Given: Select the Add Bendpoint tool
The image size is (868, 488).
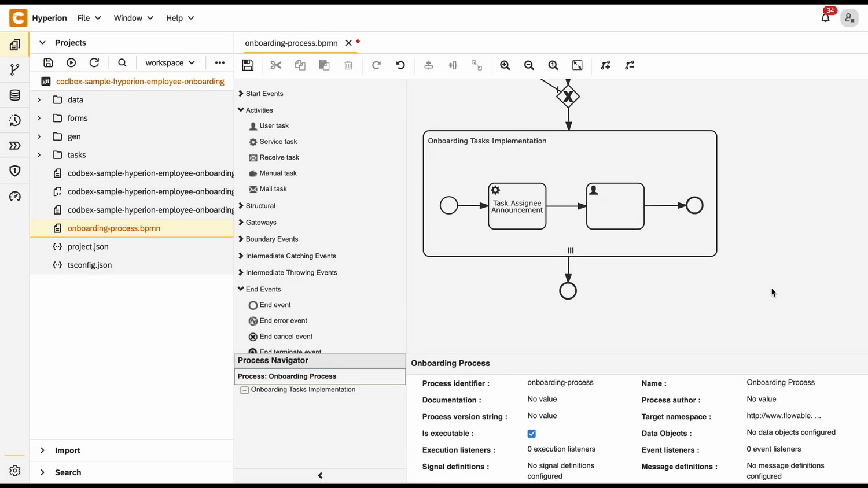Looking at the screenshot, I should point(605,65).
